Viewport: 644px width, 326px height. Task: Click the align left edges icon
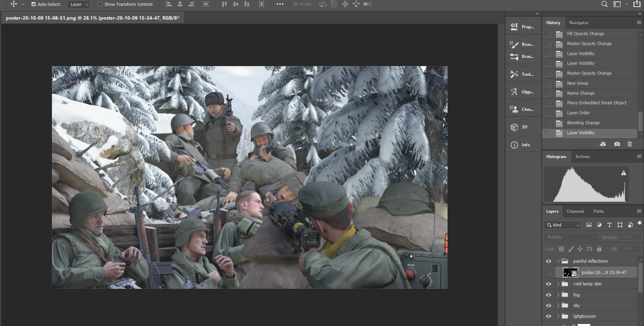tap(169, 4)
